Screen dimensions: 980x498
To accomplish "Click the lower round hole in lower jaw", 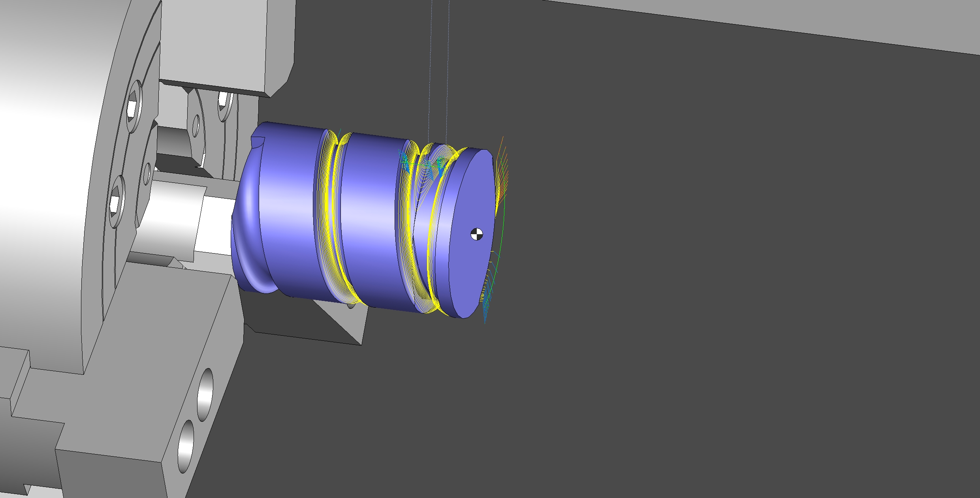I will 186,446.
